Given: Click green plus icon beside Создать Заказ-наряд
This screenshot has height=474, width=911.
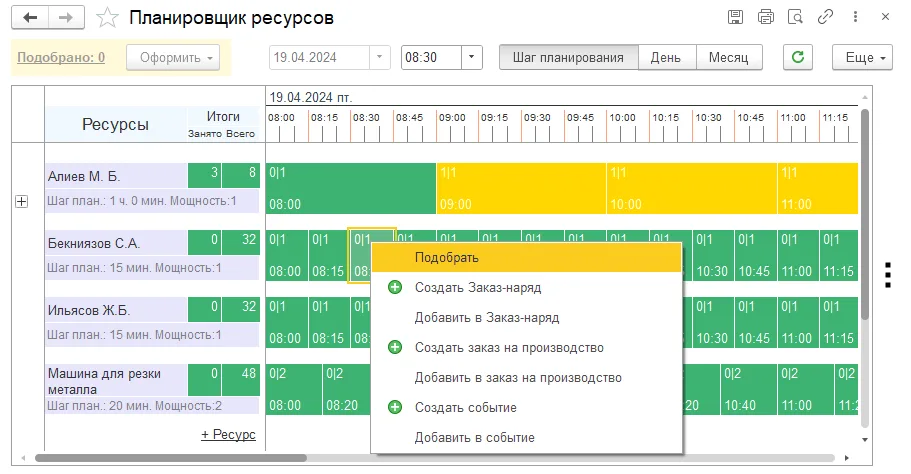Looking at the screenshot, I should tap(395, 287).
